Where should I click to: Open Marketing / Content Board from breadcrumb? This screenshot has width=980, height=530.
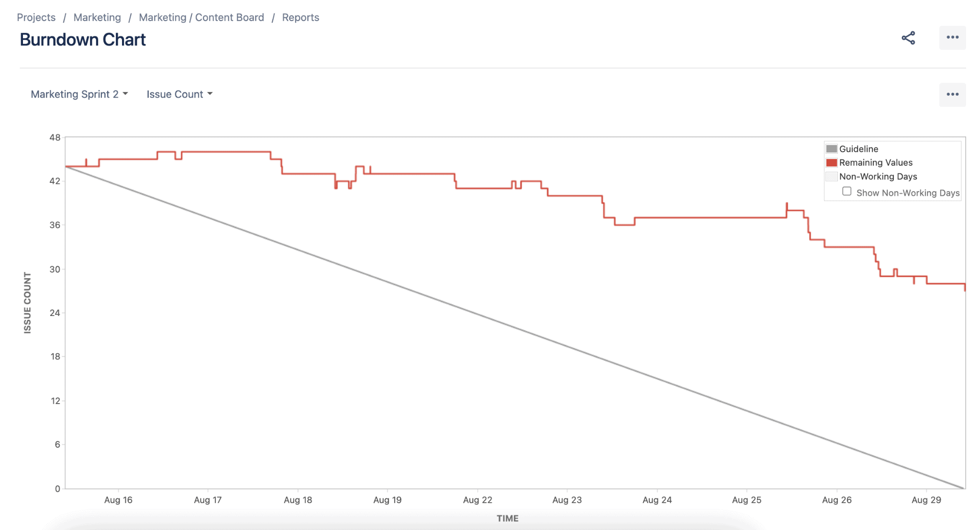pos(201,17)
